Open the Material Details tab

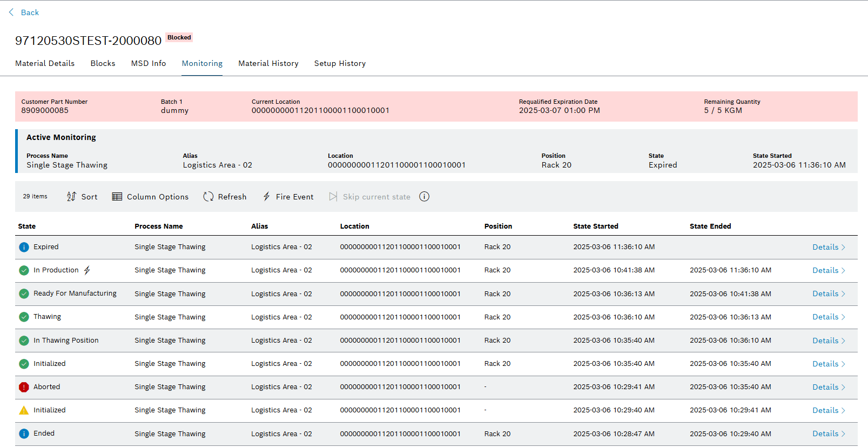tap(45, 63)
